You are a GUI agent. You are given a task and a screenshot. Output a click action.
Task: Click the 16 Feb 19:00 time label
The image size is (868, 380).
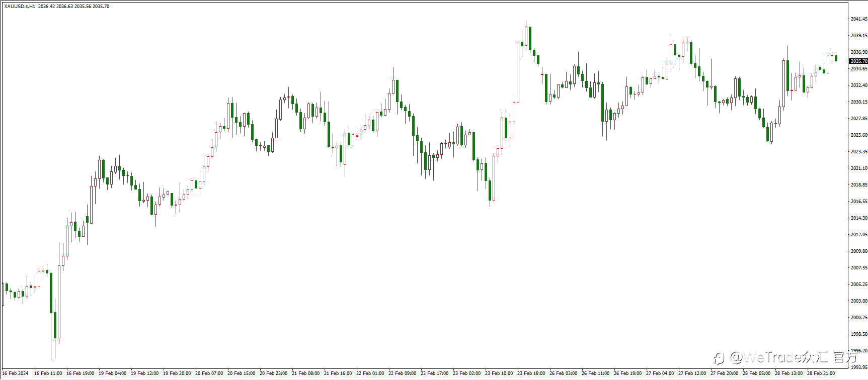[x=80, y=373]
